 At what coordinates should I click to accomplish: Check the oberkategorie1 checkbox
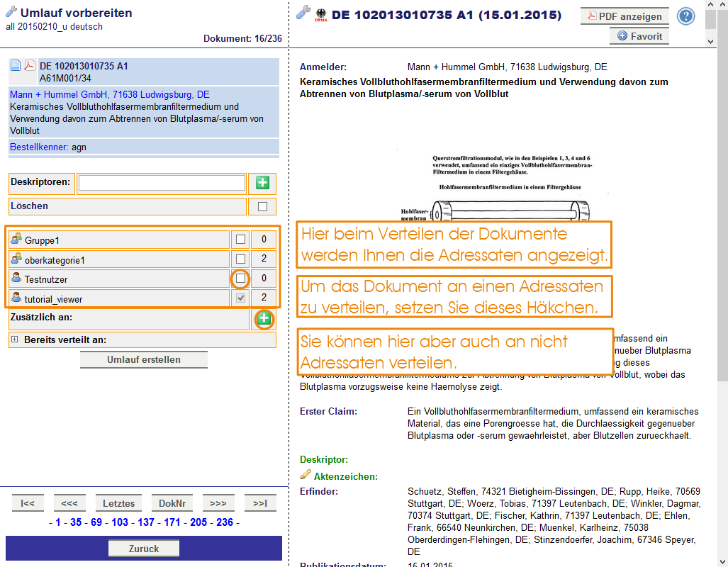240,259
